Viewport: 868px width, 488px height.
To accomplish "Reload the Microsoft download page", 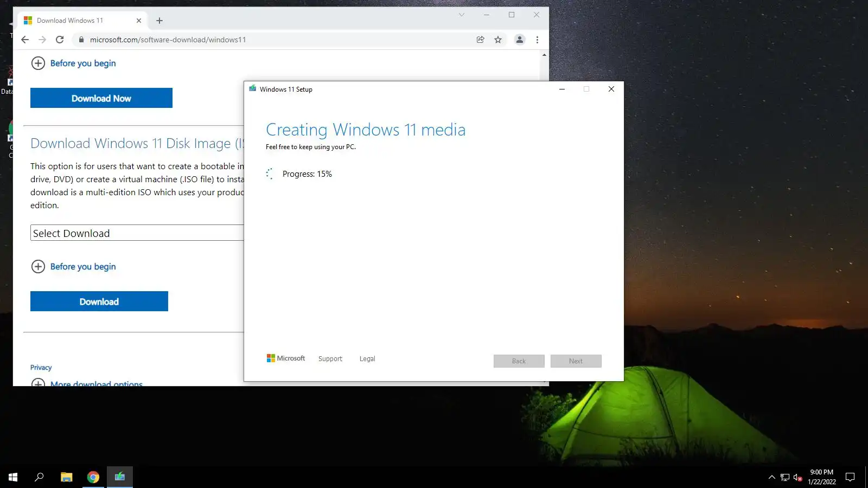I will click(x=60, y=40).
